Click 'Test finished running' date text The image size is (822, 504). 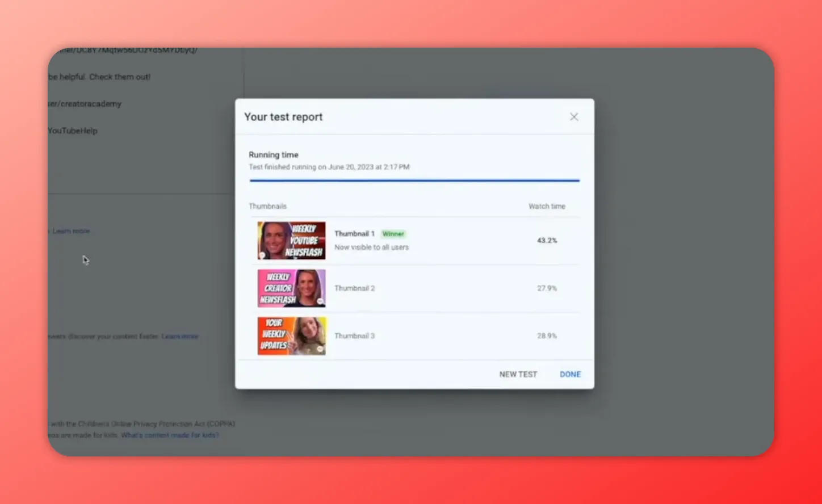point(329,167)
